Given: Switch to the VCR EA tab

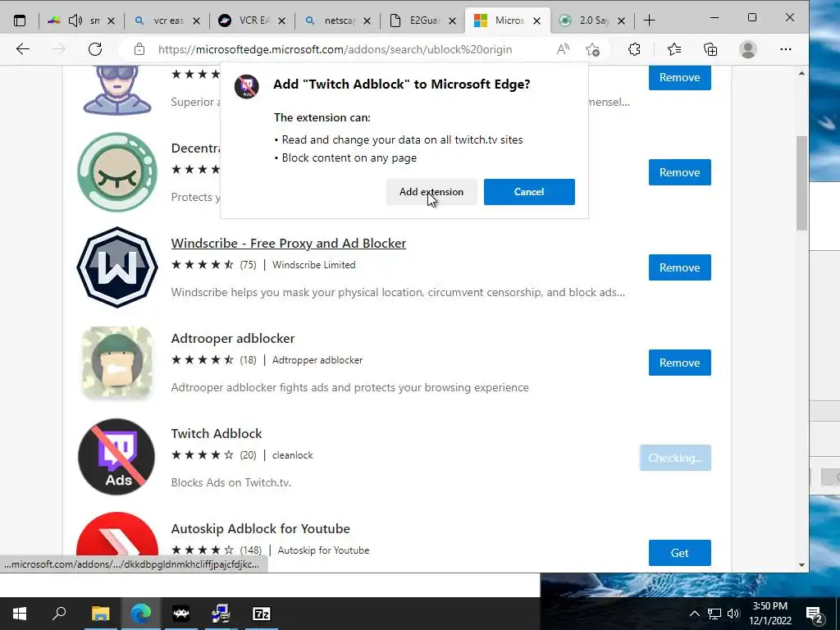Looking at the screenshot, I should 253,21.
